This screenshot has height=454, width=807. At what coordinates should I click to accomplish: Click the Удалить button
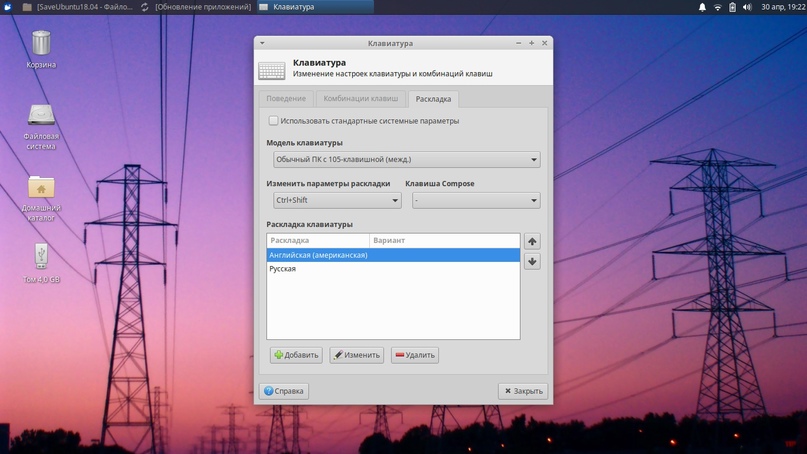click(414, 355)
